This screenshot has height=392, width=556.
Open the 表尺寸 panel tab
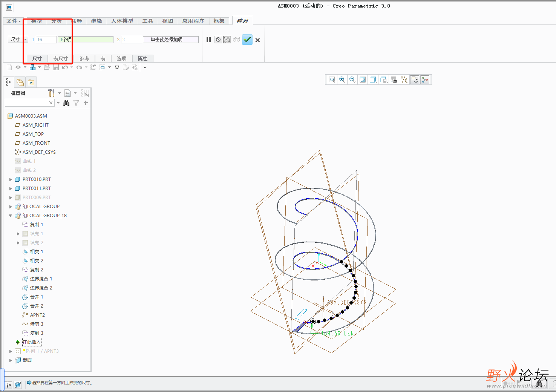pyautogui.click(x=61, y=58)
